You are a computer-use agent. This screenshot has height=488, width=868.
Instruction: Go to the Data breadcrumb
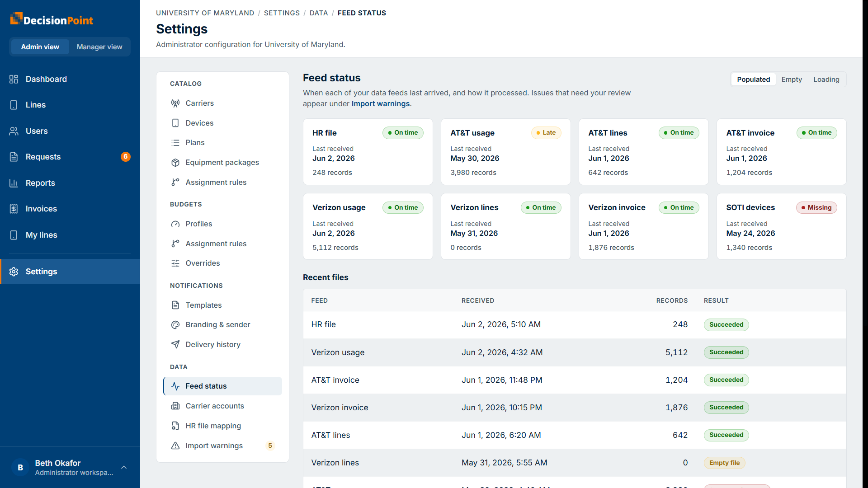(319, 13)
